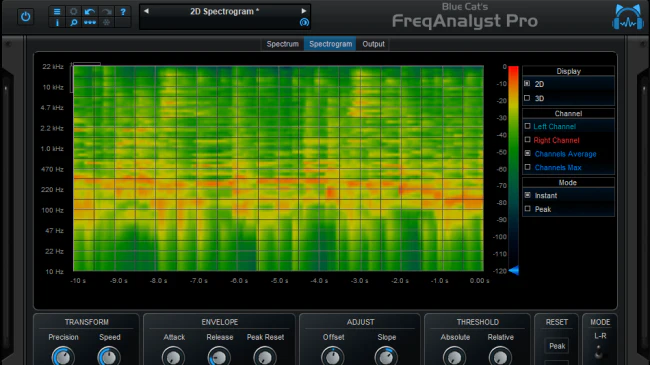The height and width of the screenshot is (365, 650).
Task: Click the Offset knob
Action: pos(332,357)
